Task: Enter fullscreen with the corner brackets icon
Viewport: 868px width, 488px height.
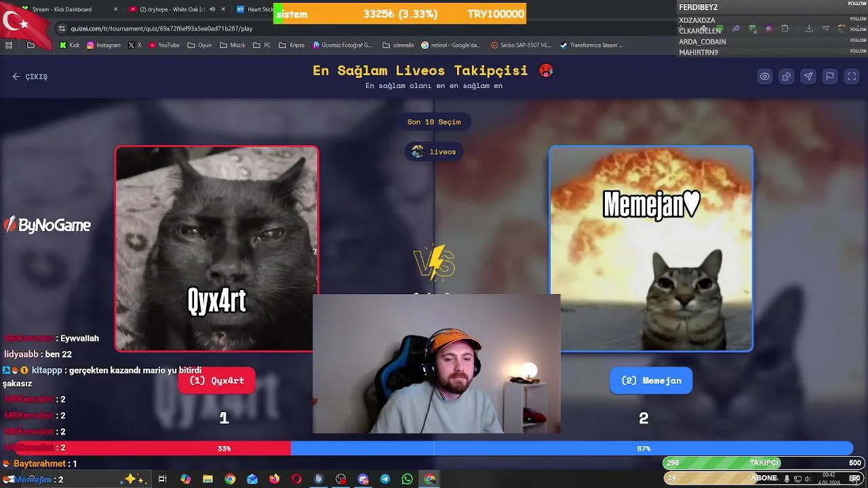Action: (852, 77)
